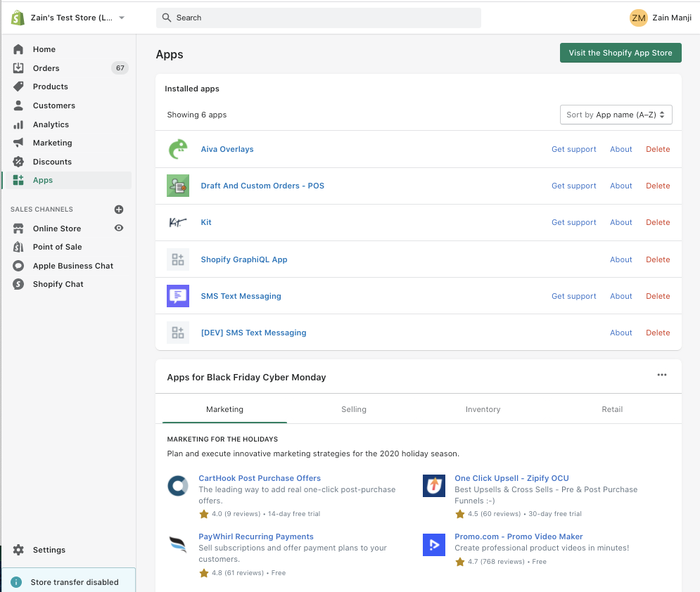Viewport: 700px width, 592px height.
Task: Switch to the Retail tab
Action: tap(611, 409)
